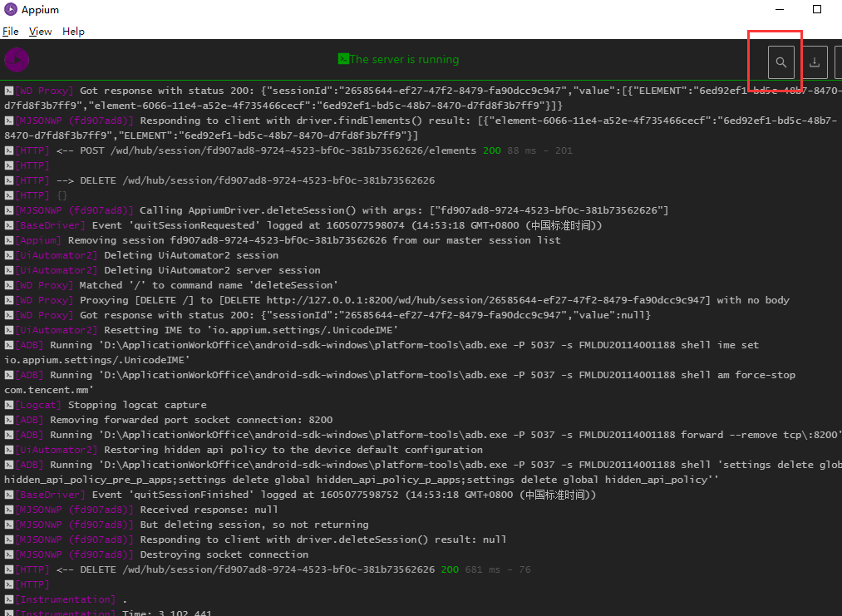This screenshot has width=842, height=616.
Task: Open the File menu
Action: click(x=11, y=31)
